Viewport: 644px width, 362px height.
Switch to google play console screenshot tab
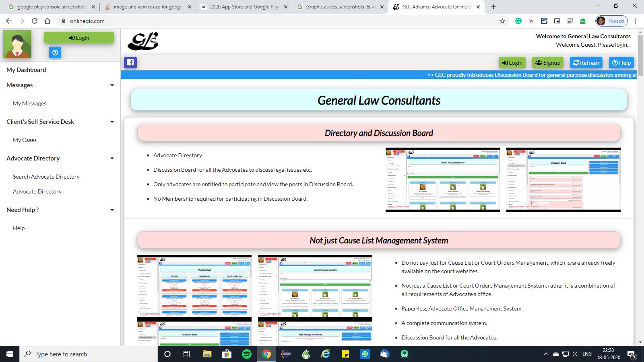[x=52, y=7]
